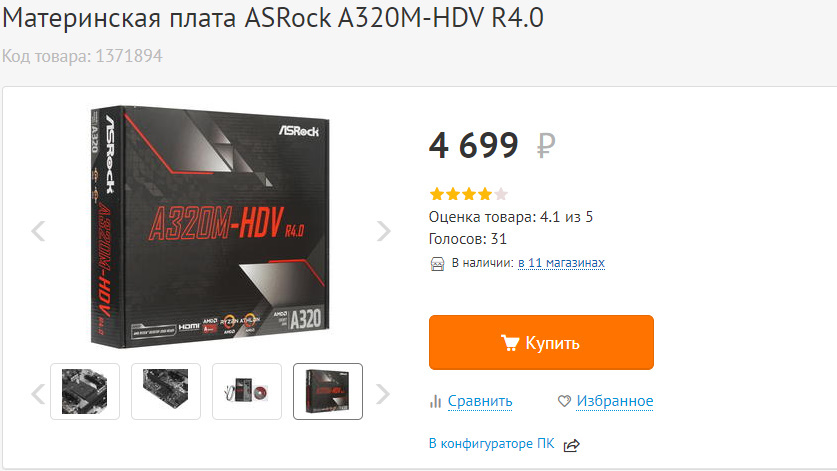Click the next arrow on main product image
This screenshot has width=837, height=471.
pos(384,231)
